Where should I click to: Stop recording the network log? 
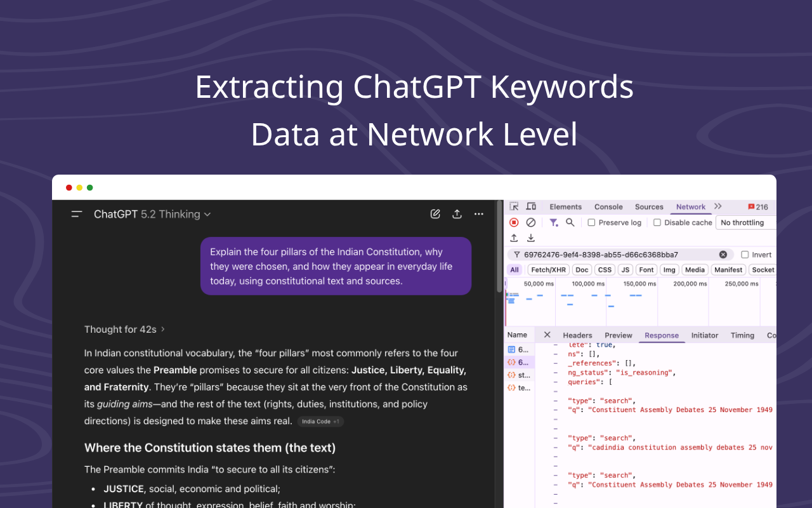pyautogui.click(x=514, y=222)
